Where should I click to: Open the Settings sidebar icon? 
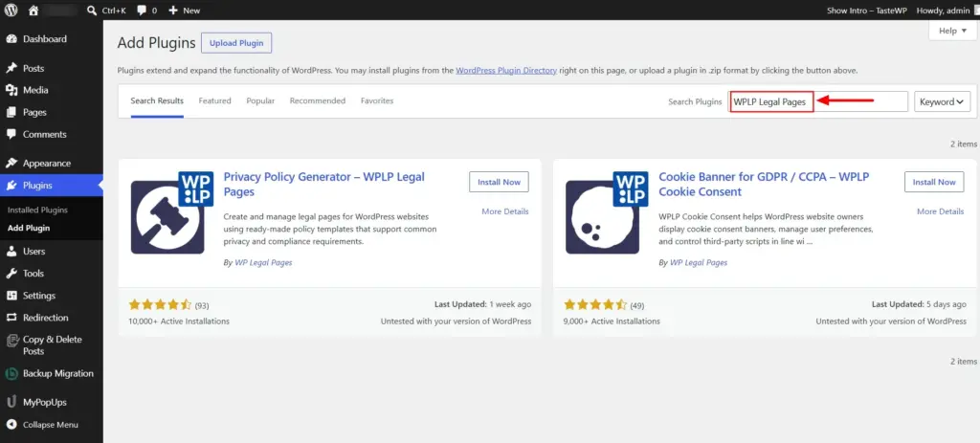pyautogui.click(x=11, y=296)
